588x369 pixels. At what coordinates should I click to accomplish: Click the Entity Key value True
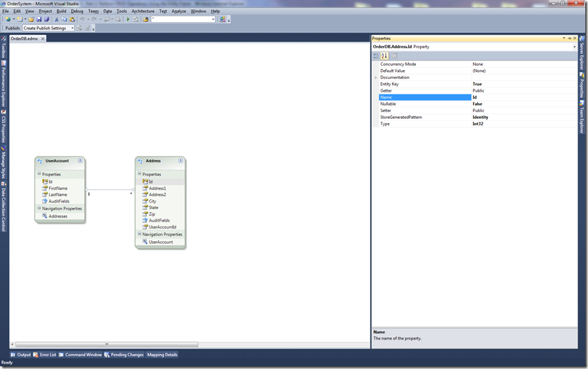coord(477,84)
